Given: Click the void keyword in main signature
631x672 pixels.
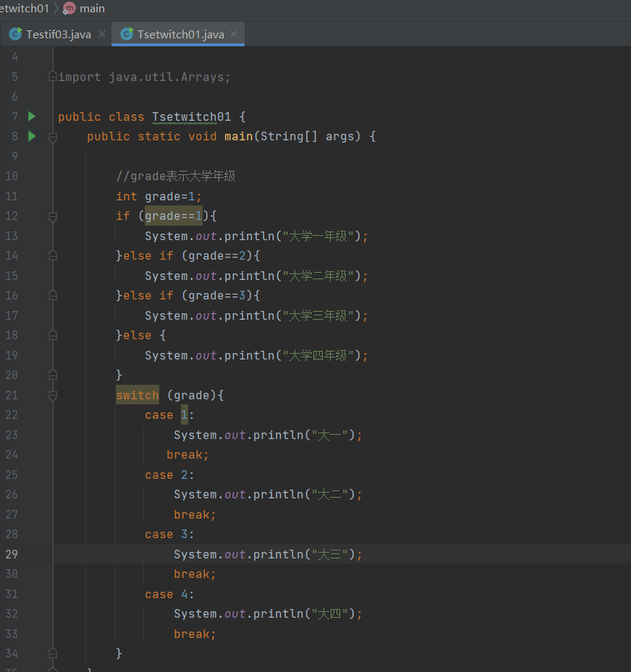Looking at the screenshot, I should pos(203,136).
